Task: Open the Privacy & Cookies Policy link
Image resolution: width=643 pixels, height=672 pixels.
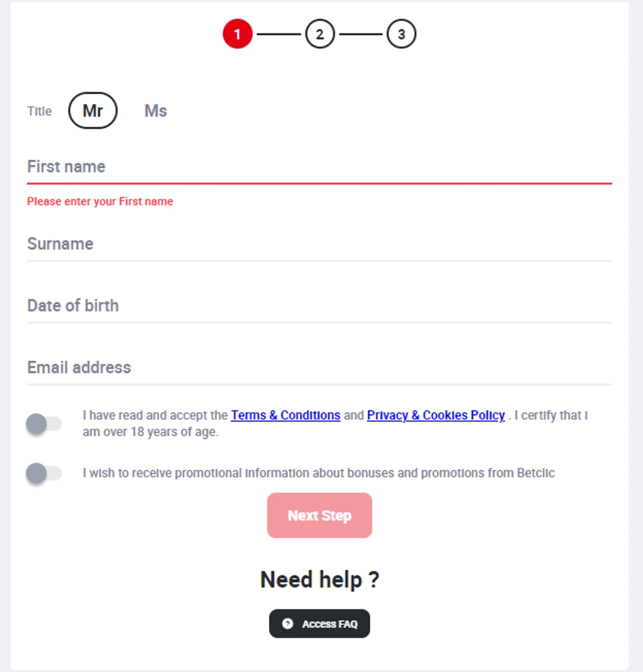Action: coord(436,415)
